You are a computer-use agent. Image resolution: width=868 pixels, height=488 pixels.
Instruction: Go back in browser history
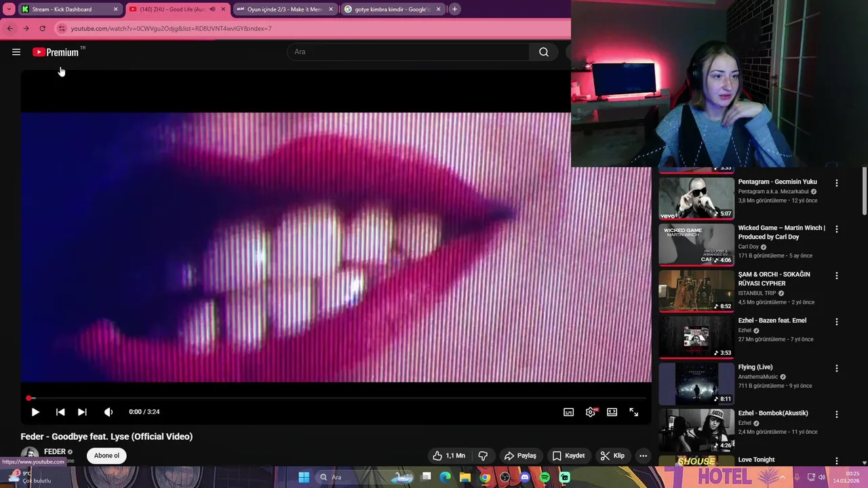click(x=9, y=28)
